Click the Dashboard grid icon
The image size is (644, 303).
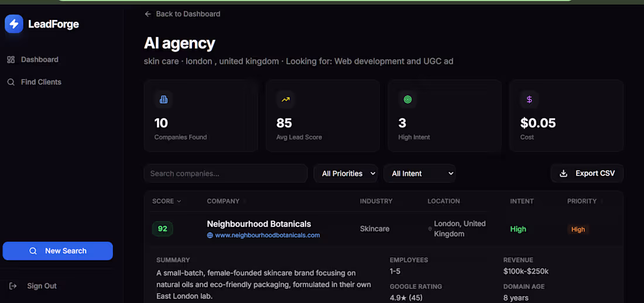pyautogui.click(x=11, y=60)
